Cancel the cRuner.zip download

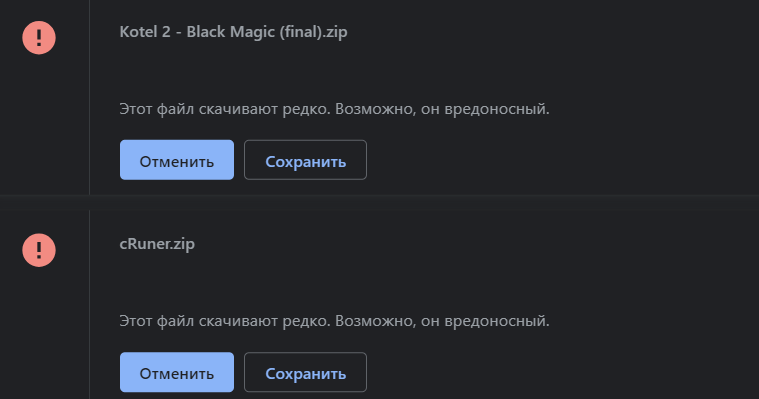(x=177, y=372)
